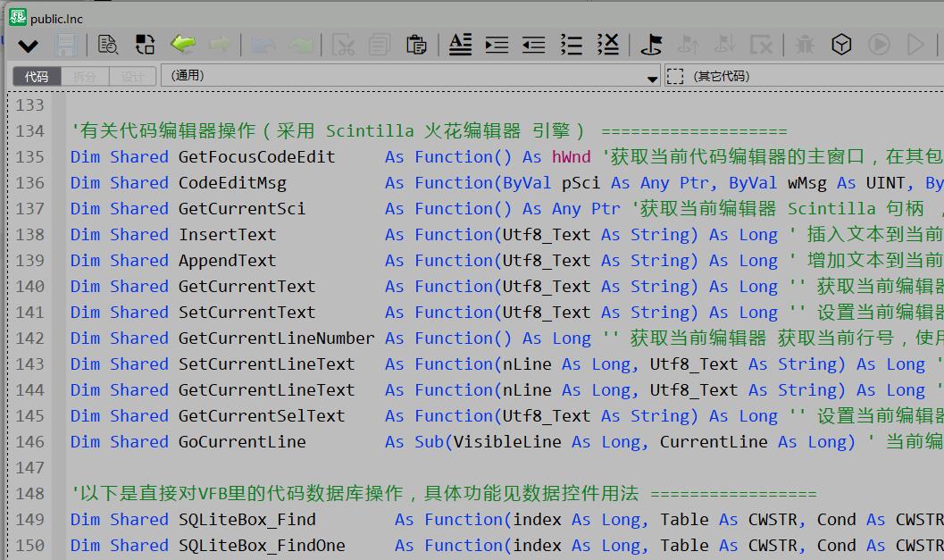Decrease indent of selected code
Screen dimensions: 944x560
(533, 45)
